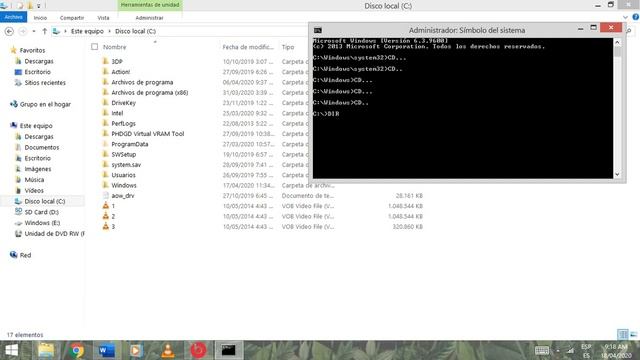This screenshot has height=360, width=640.
Task: Open the Inicio ribbon tab
Action: (x=40, y=18)
